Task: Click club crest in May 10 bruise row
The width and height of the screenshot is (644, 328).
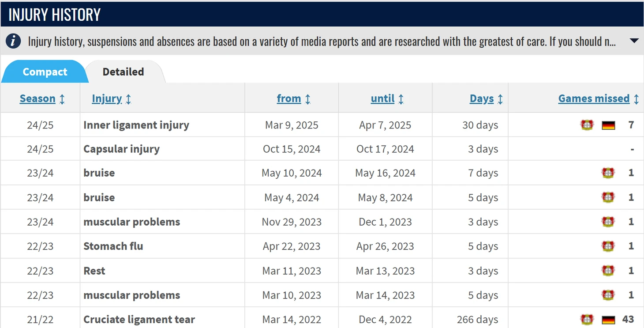Action: click(x=608, y=173)
